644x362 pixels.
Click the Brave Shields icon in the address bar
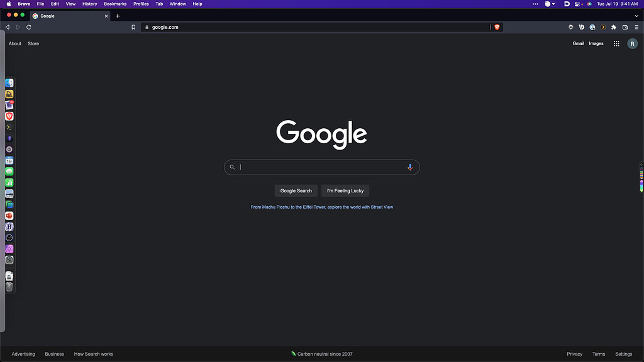click(497, 27)
